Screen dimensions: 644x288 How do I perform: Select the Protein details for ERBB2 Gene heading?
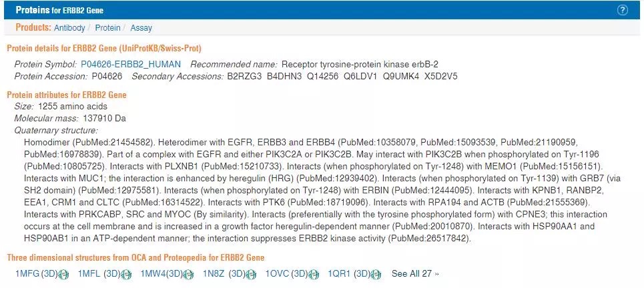(x=104, y=49)
